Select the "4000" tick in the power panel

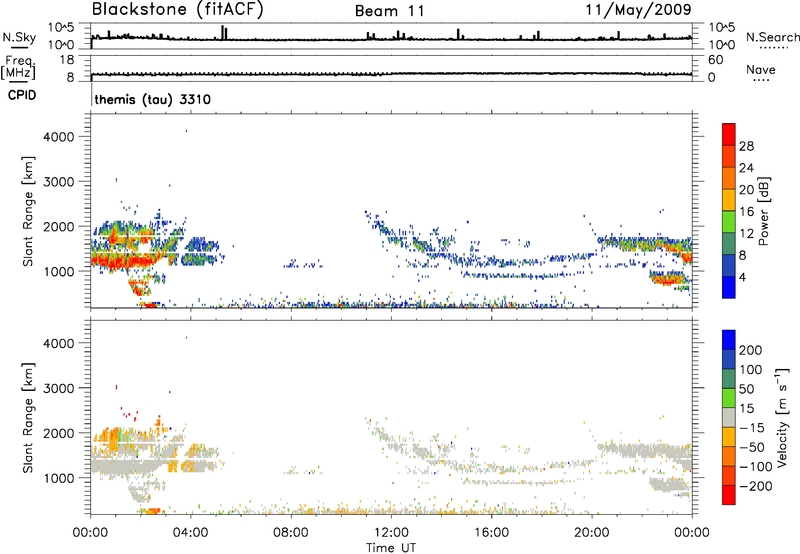click(x=59, y=137)
